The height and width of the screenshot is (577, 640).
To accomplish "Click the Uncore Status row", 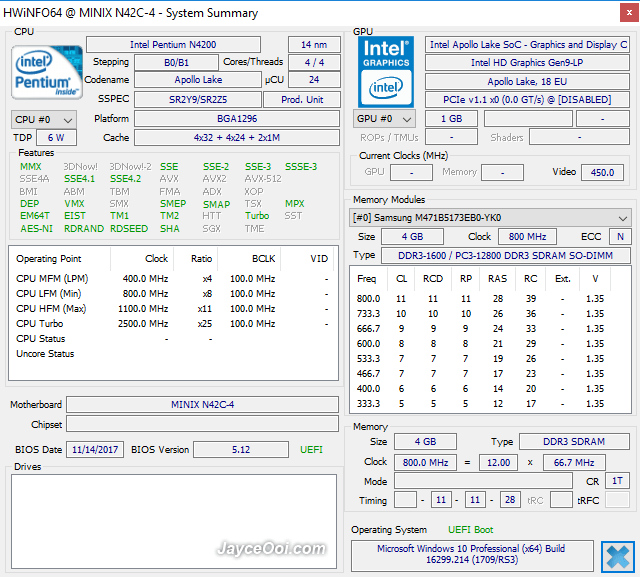I will (x=171, y=354).
